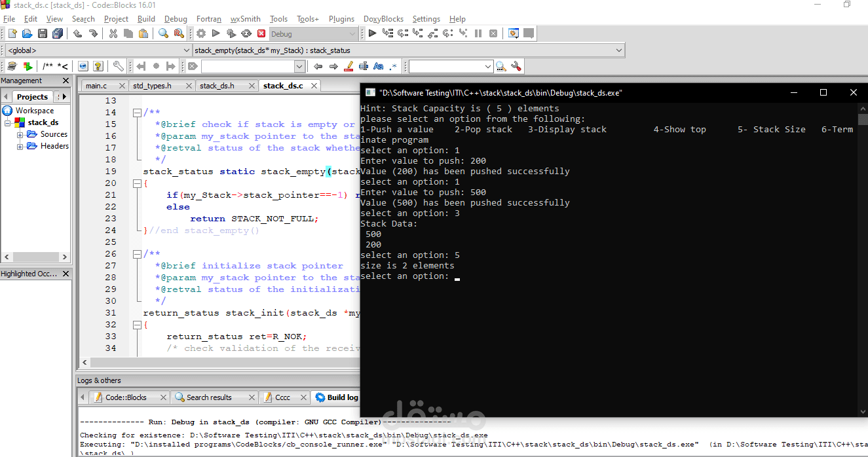
Task: Collapse the fold marker at line 14
Action: [137, 113]
